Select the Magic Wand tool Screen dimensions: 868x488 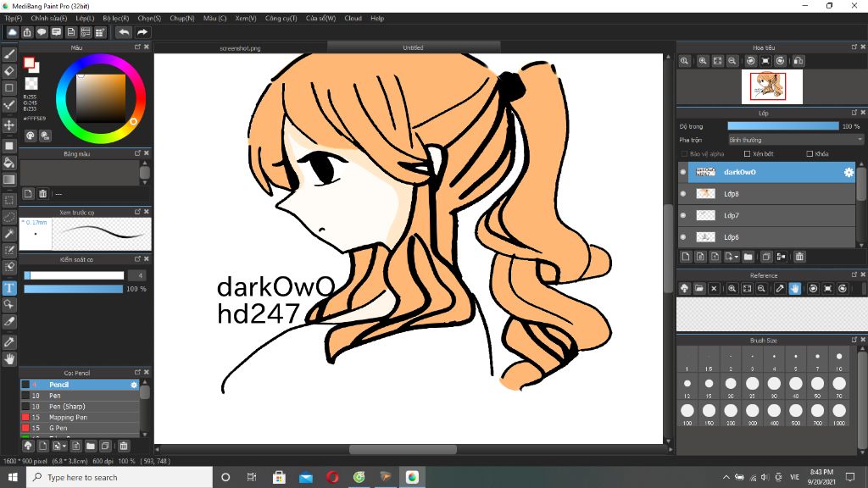click(x=8, y=234)
